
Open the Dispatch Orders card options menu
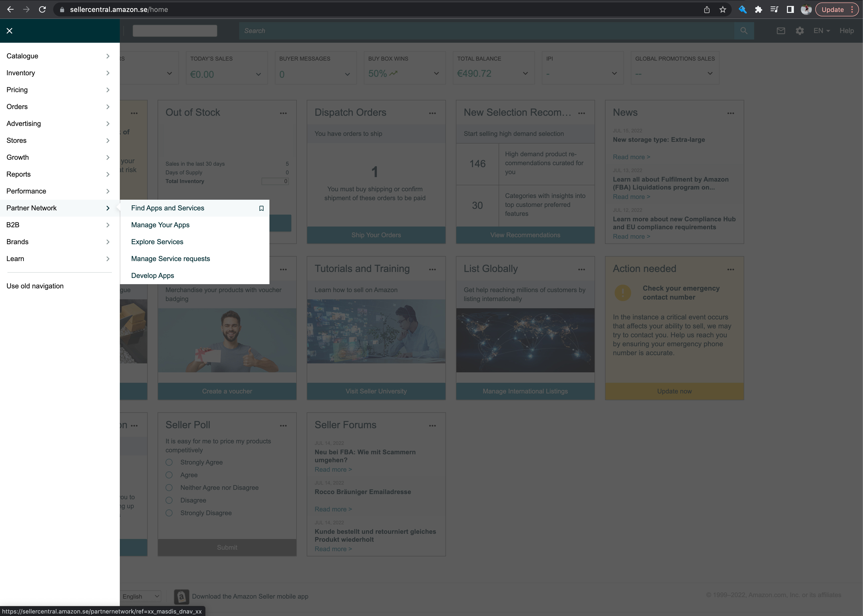click(432, 113)
